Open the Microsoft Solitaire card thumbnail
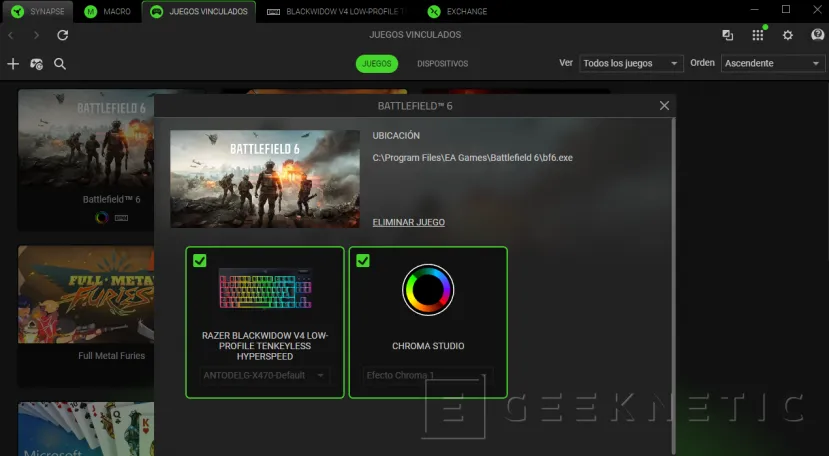Screen dimensions: 829x456 [x=86, y=428]
